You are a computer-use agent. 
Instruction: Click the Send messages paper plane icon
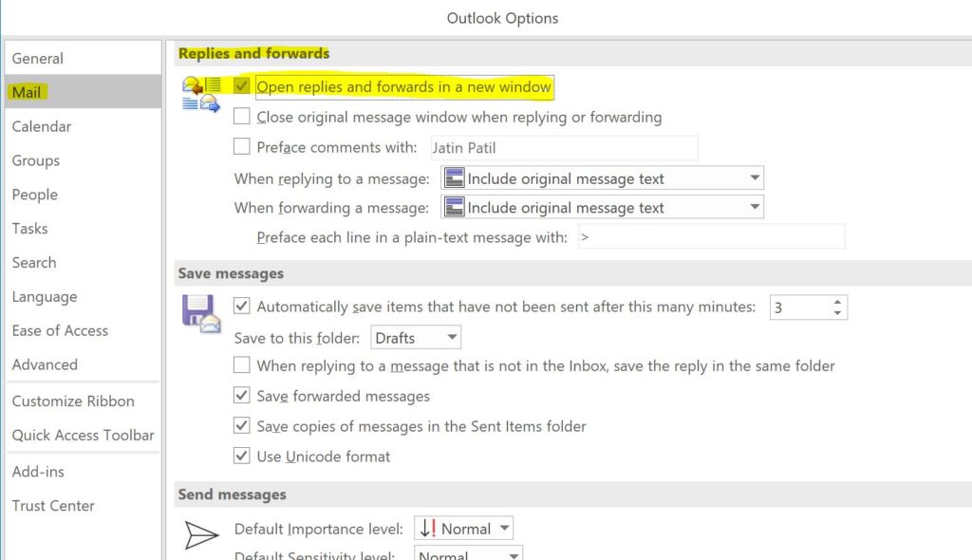coord(202,533)
